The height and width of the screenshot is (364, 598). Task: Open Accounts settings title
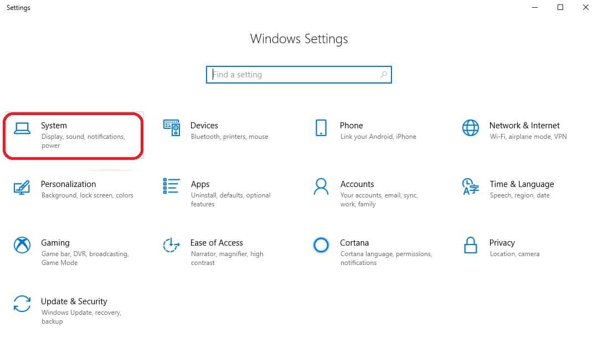(357, 184)
